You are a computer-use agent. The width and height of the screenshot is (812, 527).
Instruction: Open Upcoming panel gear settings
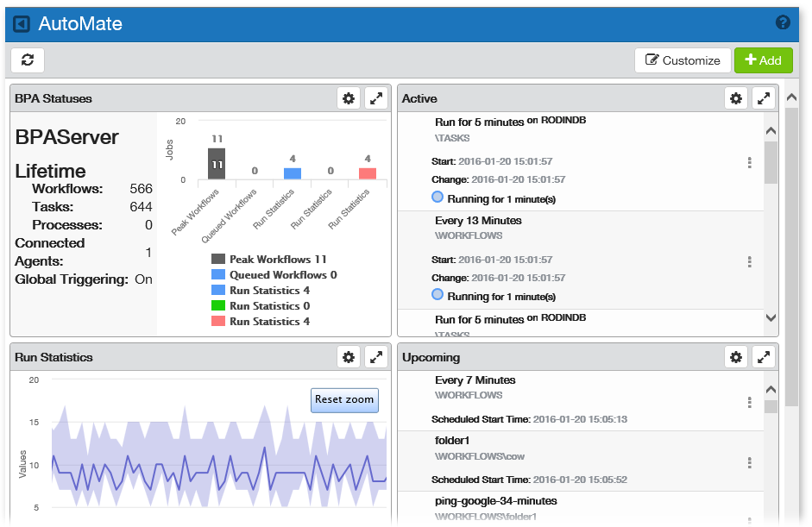coord(736,356)
